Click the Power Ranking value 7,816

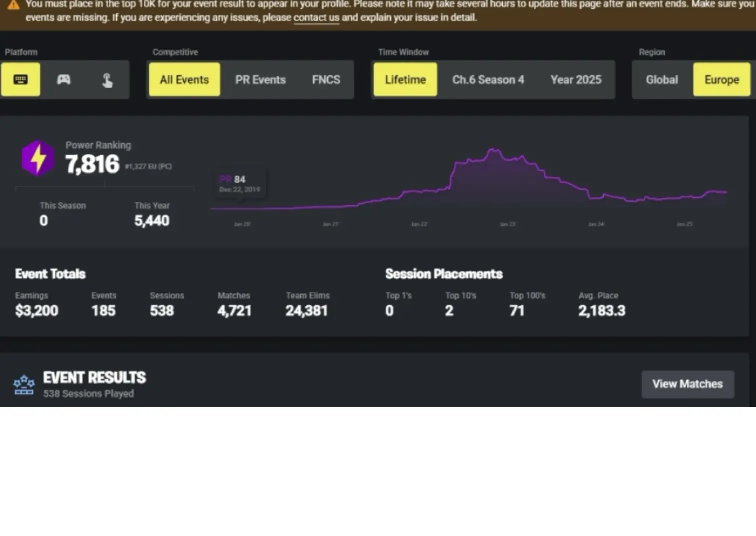click(93, 164)
